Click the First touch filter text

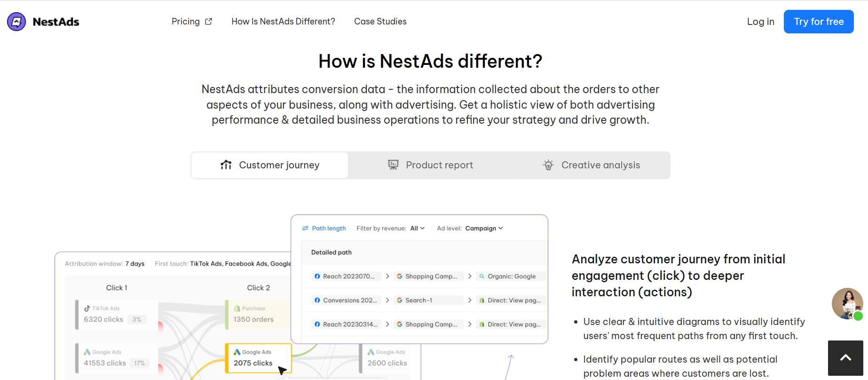coord(223,264)
